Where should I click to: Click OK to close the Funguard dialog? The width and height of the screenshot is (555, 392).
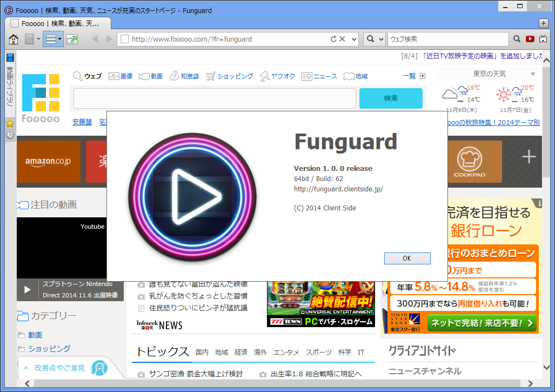pyautogui.click(x=407, y=258)
